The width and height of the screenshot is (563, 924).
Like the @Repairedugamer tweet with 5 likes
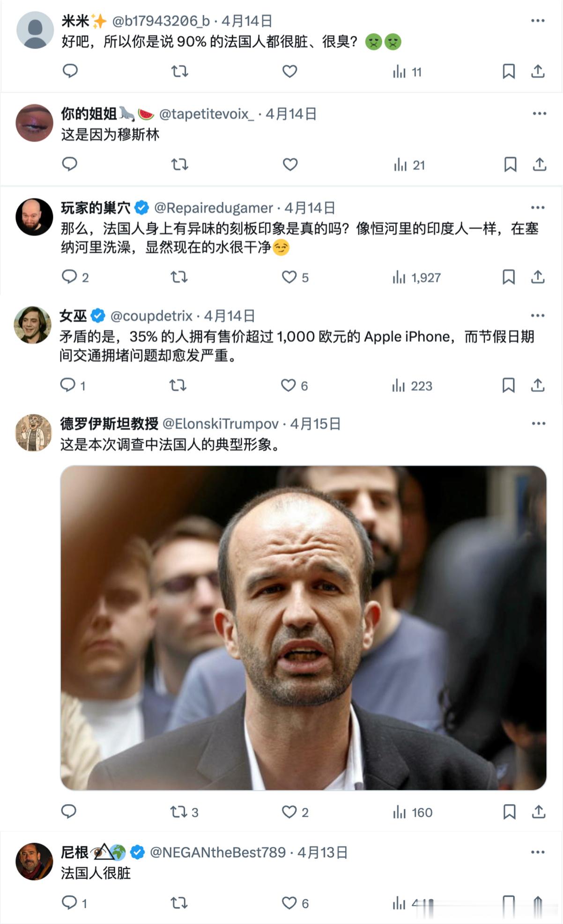click(295, 277)
